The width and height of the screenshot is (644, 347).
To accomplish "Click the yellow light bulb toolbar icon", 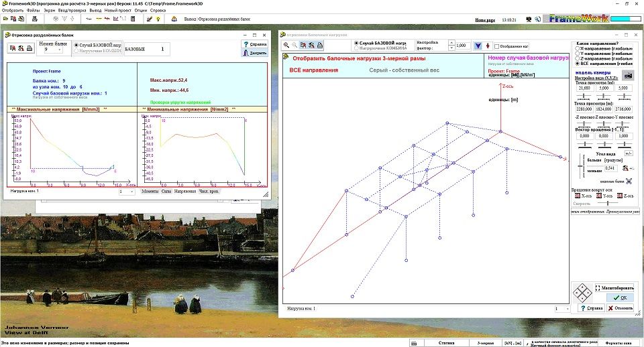I will (158, 19).
